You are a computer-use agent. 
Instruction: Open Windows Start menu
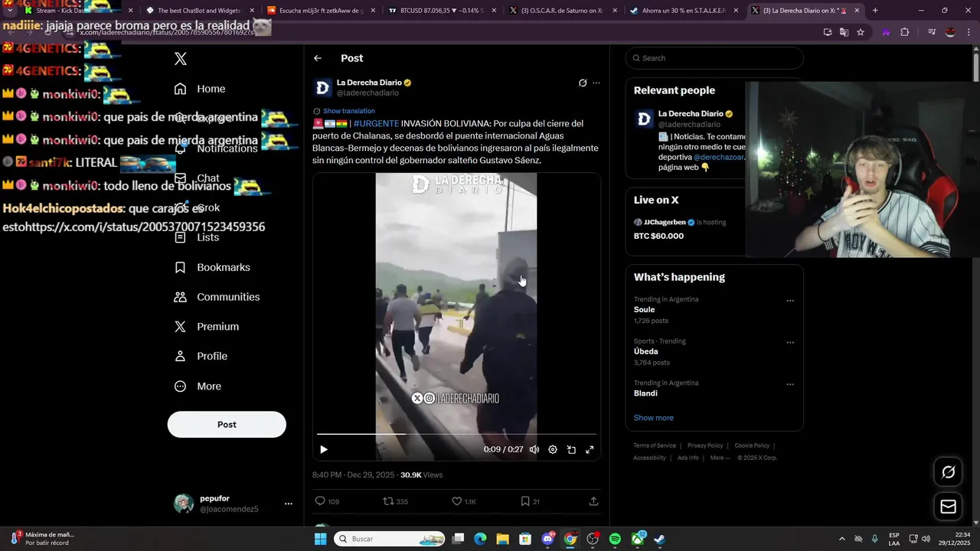[x=320, y=539]
